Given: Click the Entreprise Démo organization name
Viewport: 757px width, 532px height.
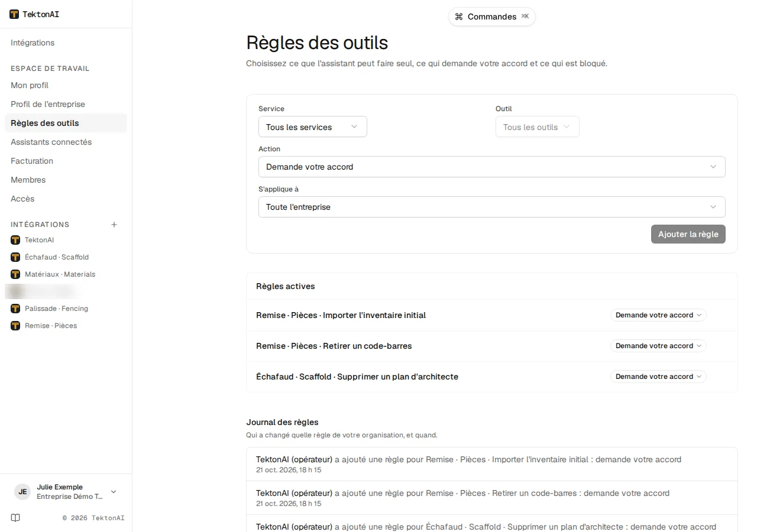Looking at the screenshot, I should point(70,497).
